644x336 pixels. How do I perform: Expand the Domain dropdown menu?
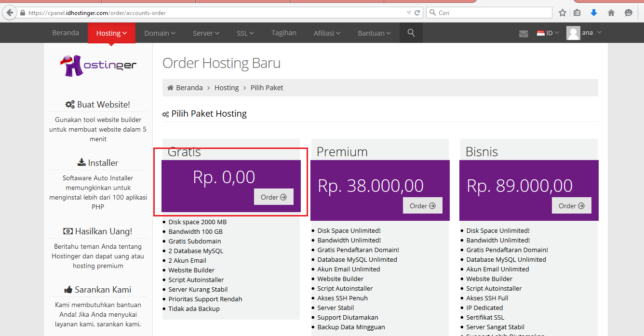(x=160, y=32)
